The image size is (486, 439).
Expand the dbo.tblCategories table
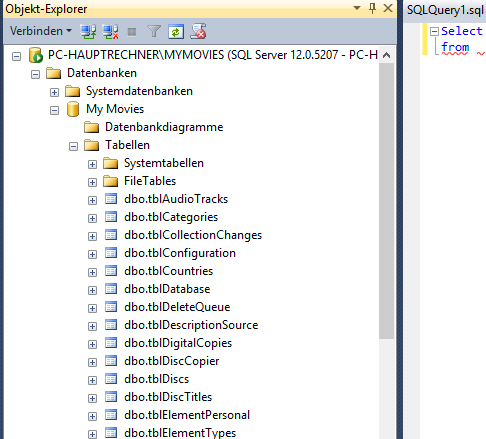coord(92,218)
